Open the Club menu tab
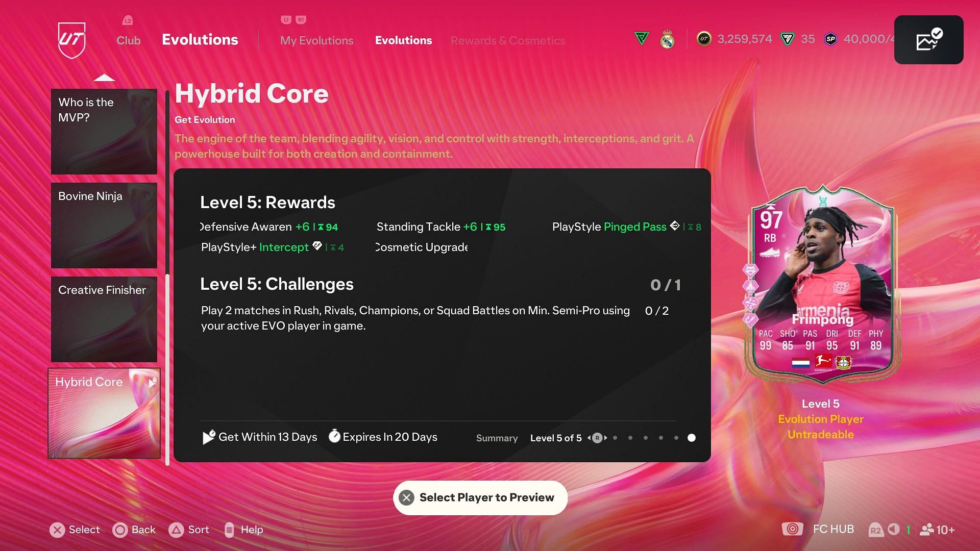980x551 pixels. pos(128,40)
